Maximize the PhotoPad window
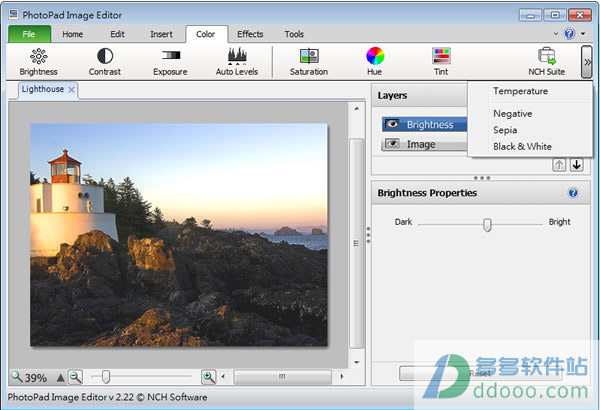The height and width of the screenshot is (410, 600). point(555,15)
